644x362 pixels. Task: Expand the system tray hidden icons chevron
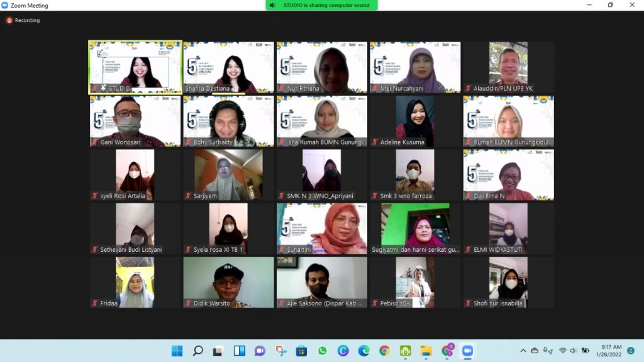[x=523, y=351]
